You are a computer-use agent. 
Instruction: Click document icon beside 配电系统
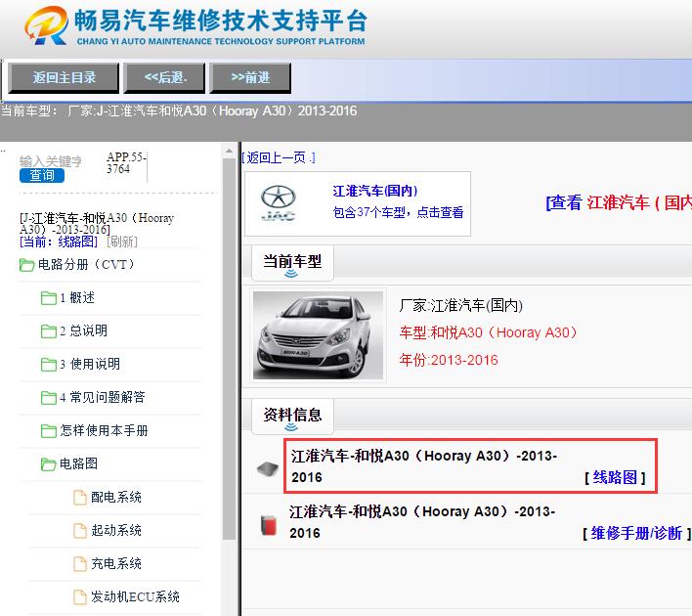80,498
